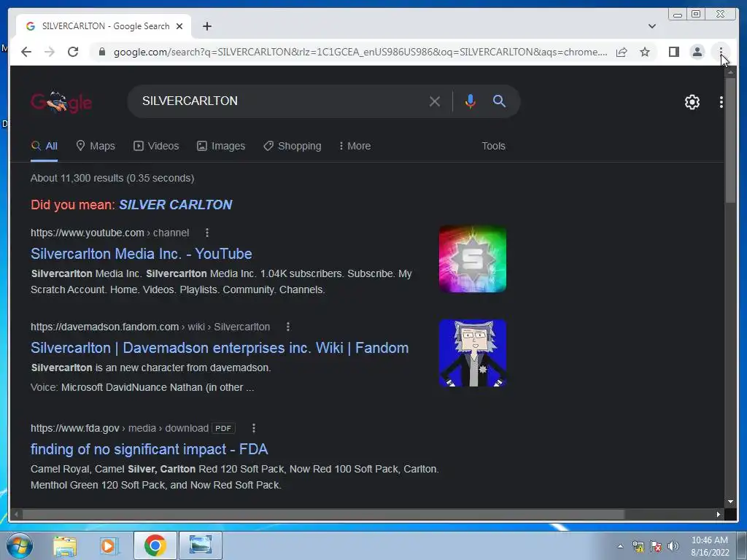Viewport: 747px width, 560px height.
Task: Click the SILVERCARLTON search input field
Action: tap(281, 101)
